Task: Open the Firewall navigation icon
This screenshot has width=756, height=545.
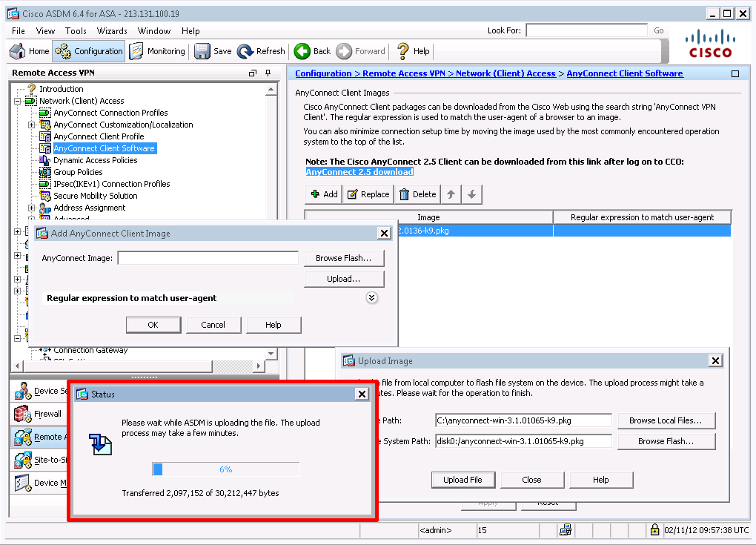Action: [23, 414]
